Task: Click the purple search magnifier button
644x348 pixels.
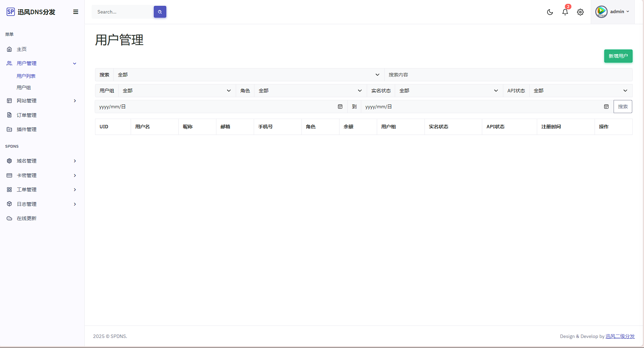Action: [x=160, y=12]
